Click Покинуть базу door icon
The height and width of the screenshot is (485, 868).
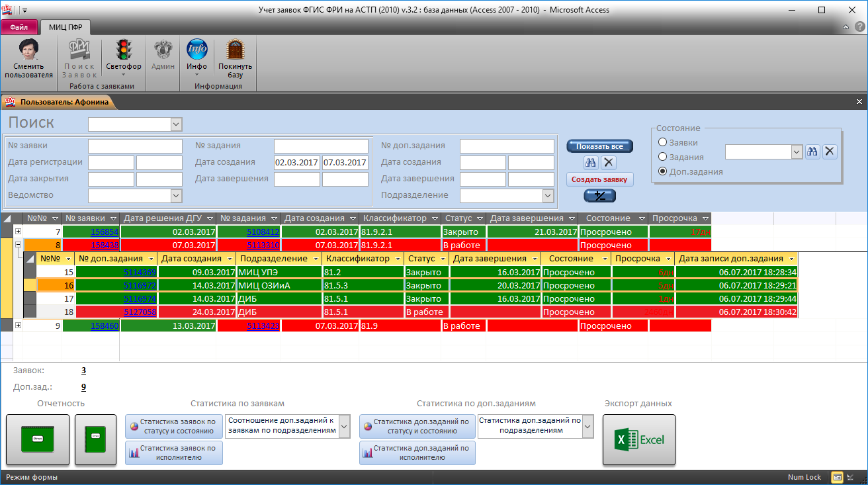235,50
